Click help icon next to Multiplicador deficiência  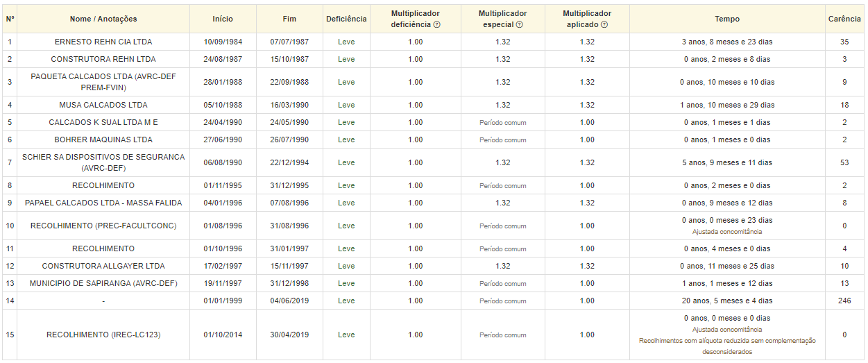tap(436, 24)
